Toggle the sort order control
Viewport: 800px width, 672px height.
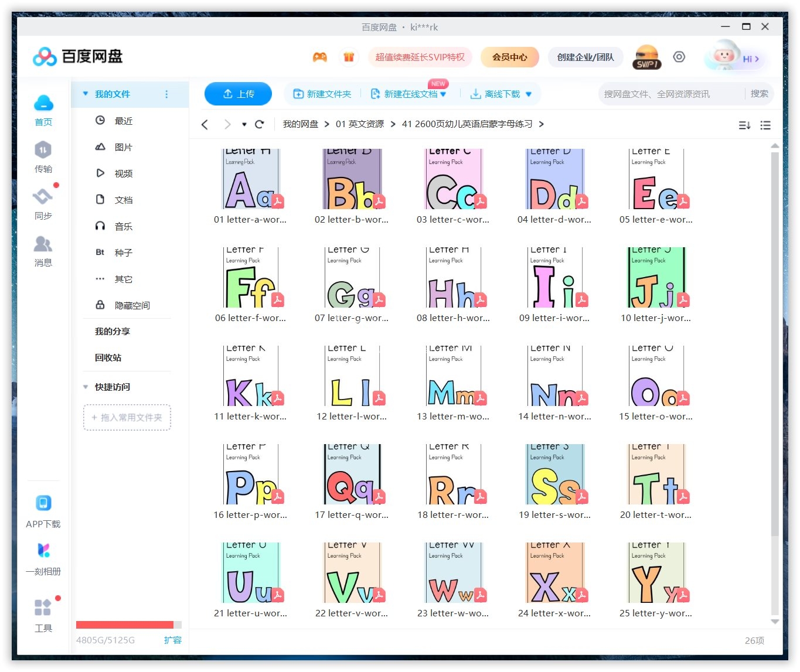tap(744, 125)
